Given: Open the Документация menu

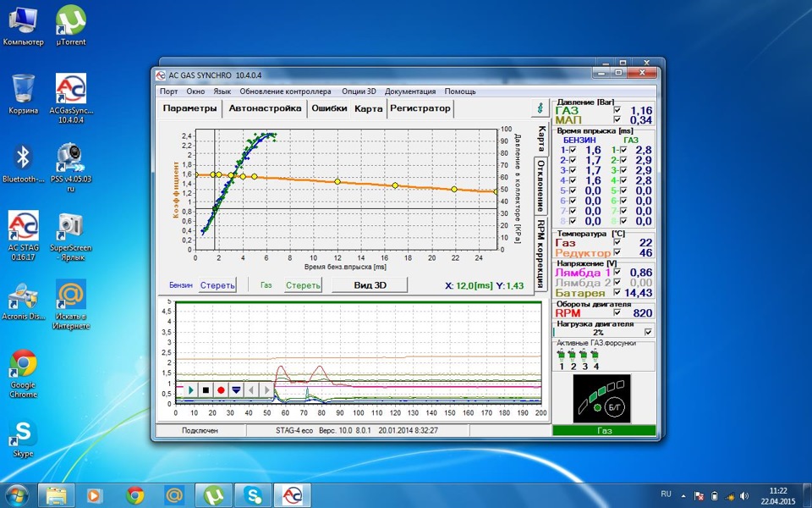Looking at the screenshot, I should (410, 91).
